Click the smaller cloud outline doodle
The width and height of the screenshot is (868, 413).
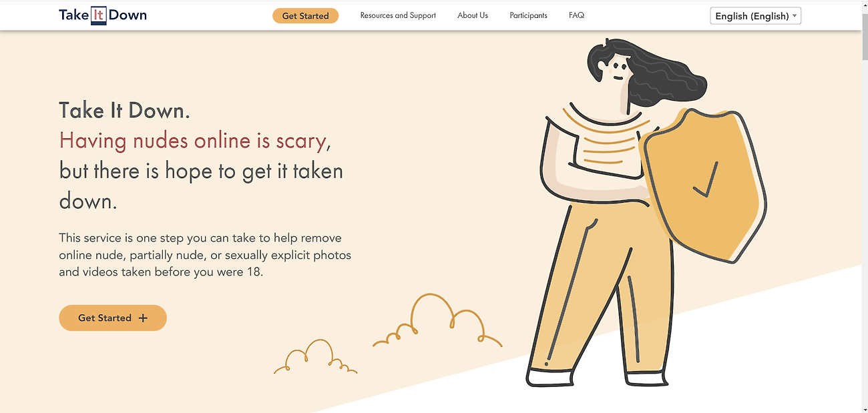pos(315,357)
